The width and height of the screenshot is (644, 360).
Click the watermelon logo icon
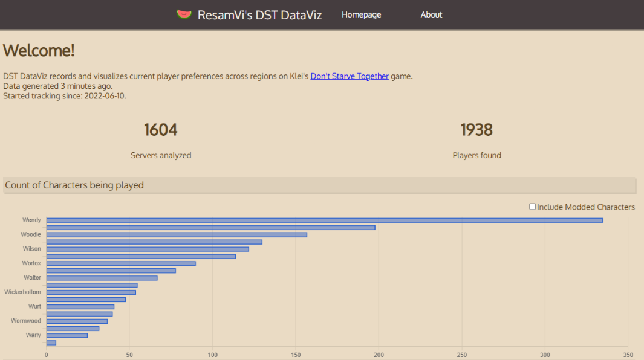[x=184, y=14]
